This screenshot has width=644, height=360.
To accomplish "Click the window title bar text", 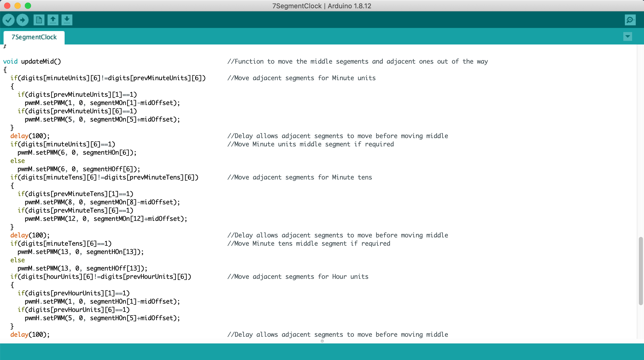I will (x=322, y=6).
